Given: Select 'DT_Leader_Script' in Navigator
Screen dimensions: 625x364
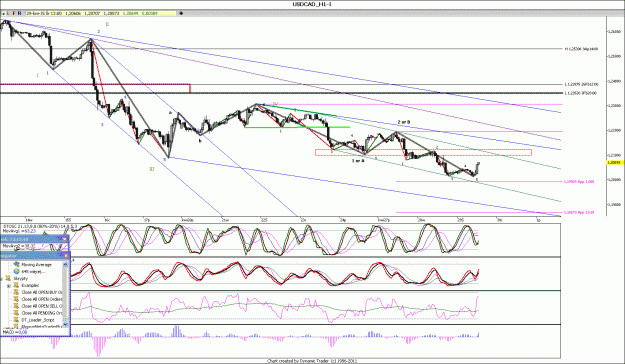Looking at the screenshot, I should (x=38, y=320).
